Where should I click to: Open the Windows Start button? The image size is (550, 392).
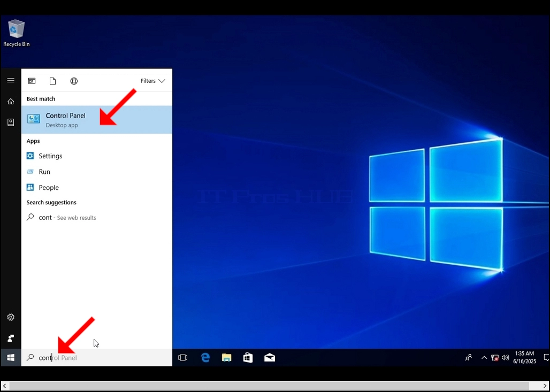(x=11, y=358)
